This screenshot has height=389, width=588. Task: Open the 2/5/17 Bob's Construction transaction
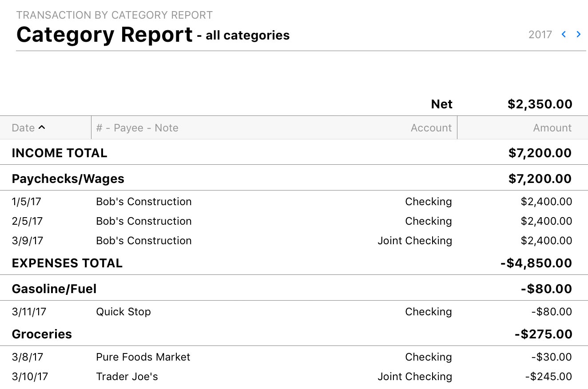tap(144, 221)
